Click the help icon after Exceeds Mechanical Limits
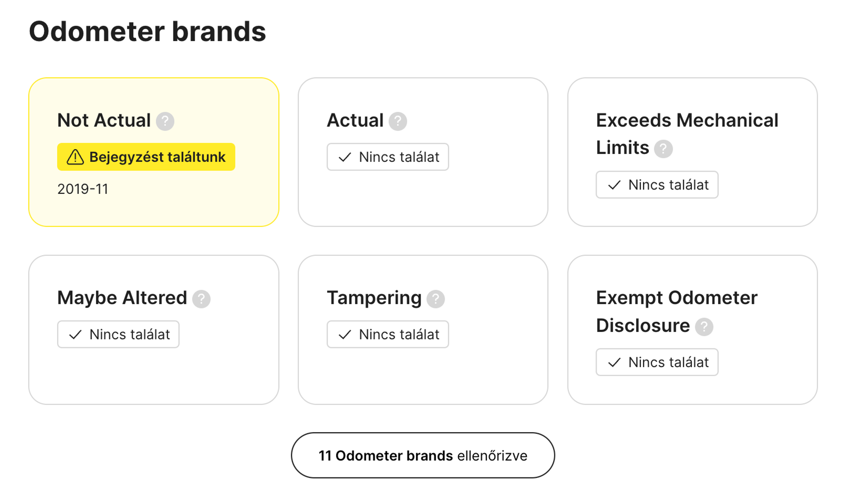The height and width of the screenshot is (504, 851). [663, 149]
